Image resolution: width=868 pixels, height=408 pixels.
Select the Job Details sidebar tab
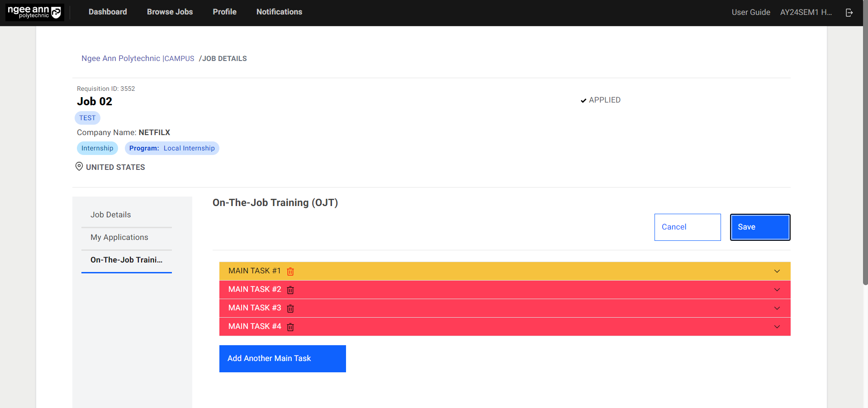111,215
